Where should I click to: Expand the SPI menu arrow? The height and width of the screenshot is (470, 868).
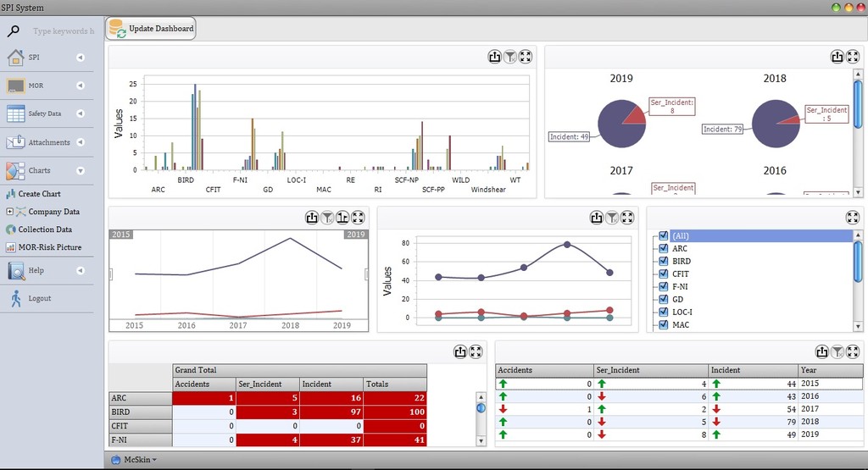(81, 58)
